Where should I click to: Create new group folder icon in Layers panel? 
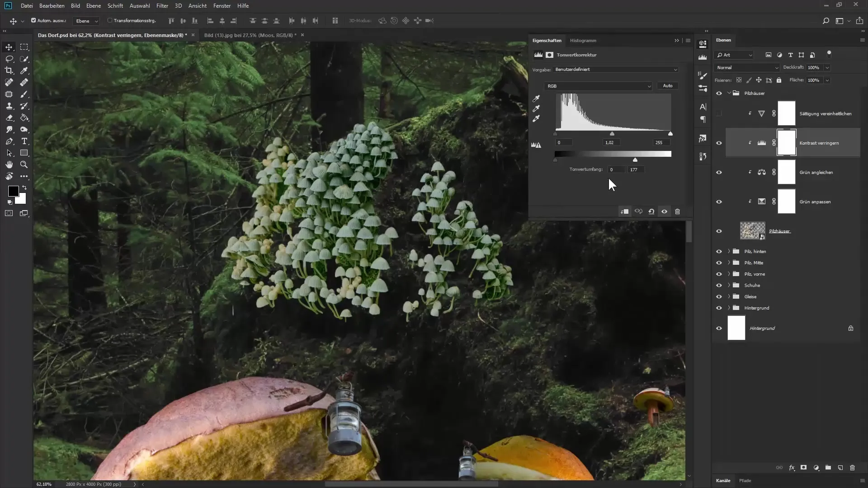point(828,468)
